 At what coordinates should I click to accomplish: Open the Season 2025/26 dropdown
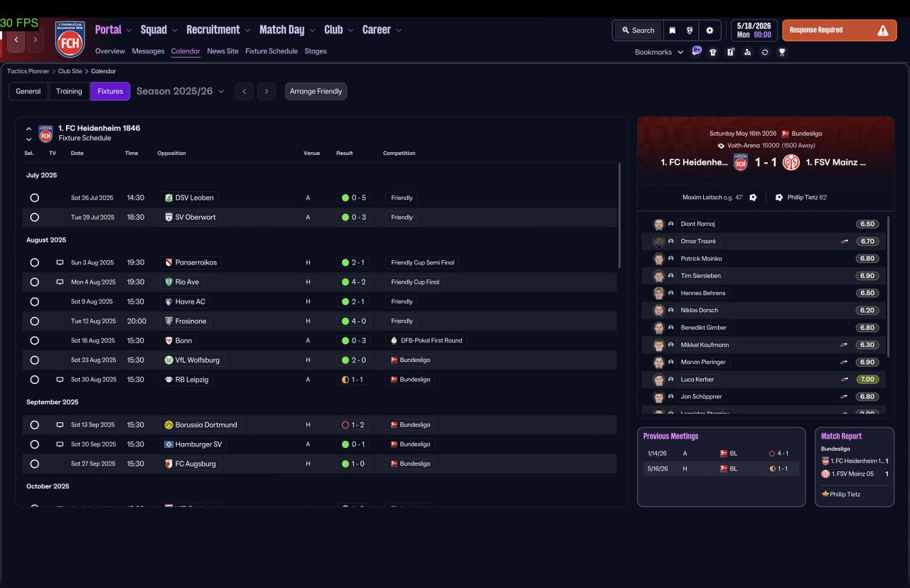coord(180,91)
